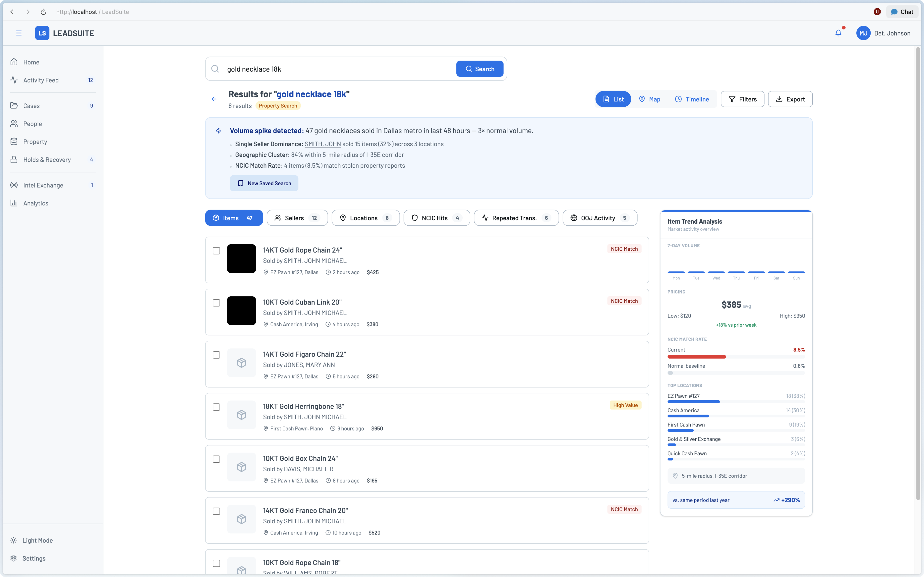Click the back arrow beside Results heading
Viewport: 924px width, 577px height.
click(214, 99)
